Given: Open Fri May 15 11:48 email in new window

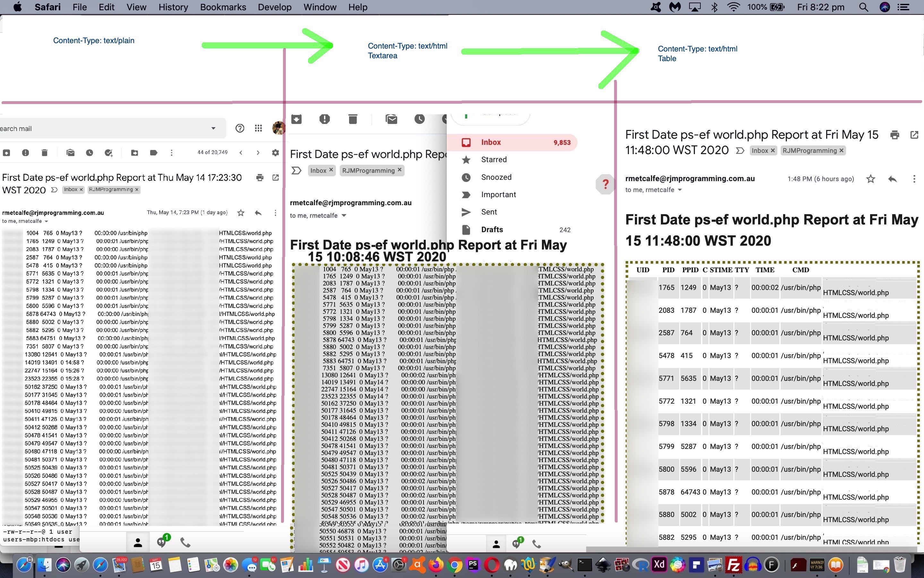Looking at the screenshot, I should (x=914, y=135).
